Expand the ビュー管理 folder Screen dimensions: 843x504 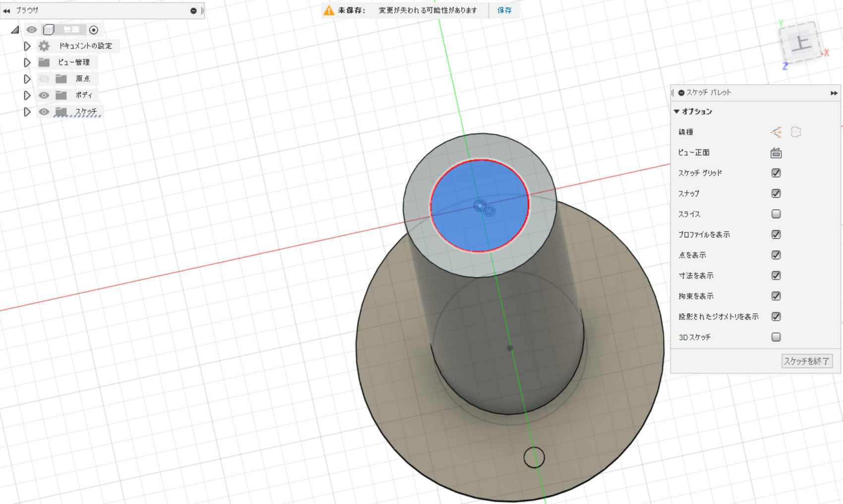(x=27, y=62)
